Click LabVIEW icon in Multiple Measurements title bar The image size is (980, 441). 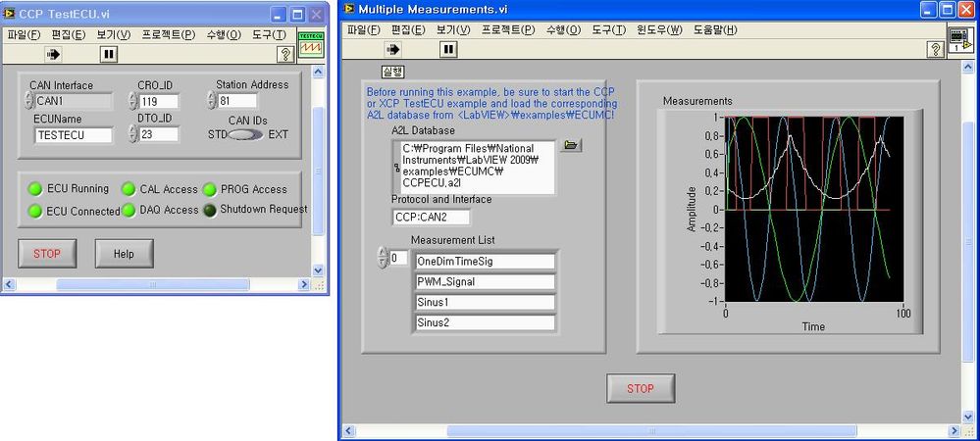[x=349, y=9]
